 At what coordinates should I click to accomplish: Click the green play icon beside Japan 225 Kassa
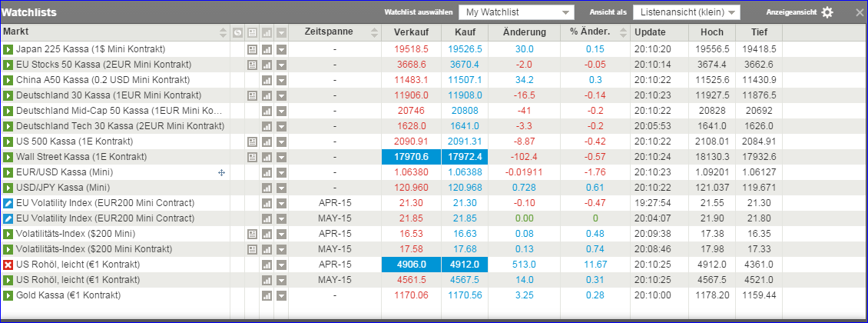[8, 49]
